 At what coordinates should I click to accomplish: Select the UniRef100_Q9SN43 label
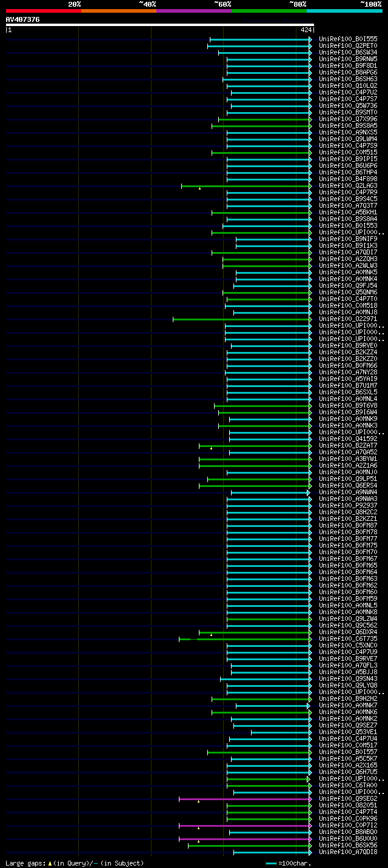tap(348, 678)
